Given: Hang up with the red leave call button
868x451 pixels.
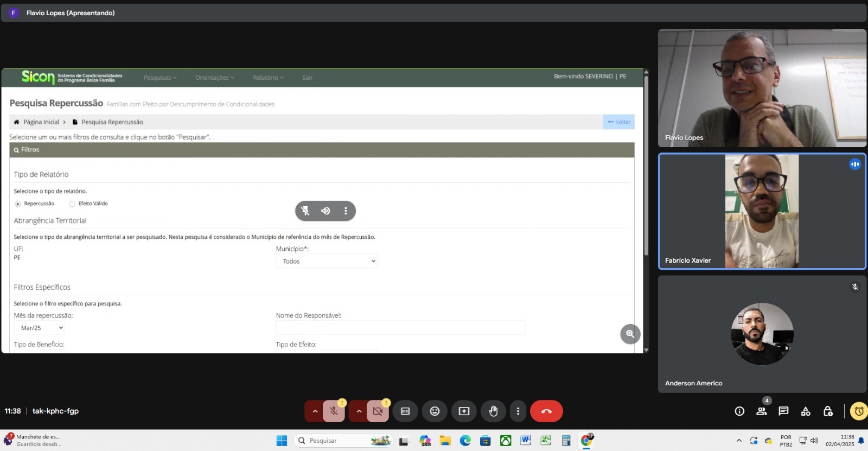Looking at the screenshot, I should (546, 411).
